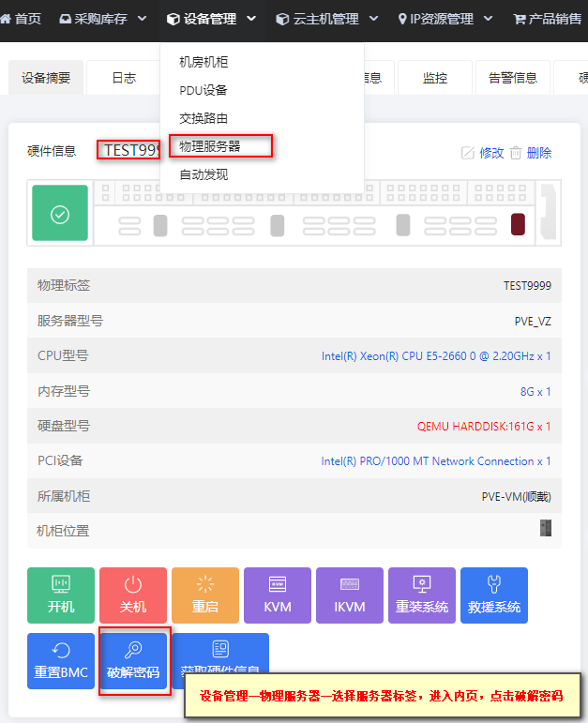Click the green 开机 power-on button
The width and height of the screenshot is (588, 723).
point(61,595)
